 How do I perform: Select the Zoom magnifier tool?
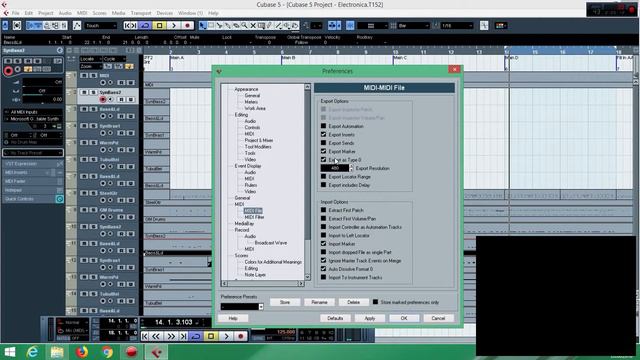coord(244,25)
